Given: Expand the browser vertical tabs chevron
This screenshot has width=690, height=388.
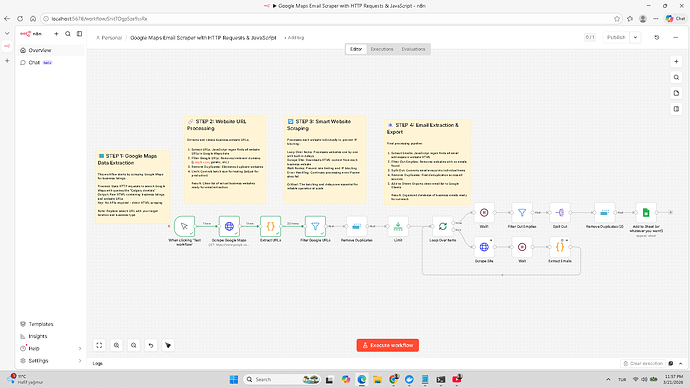Looking at the screenshot, I should 7,33.
